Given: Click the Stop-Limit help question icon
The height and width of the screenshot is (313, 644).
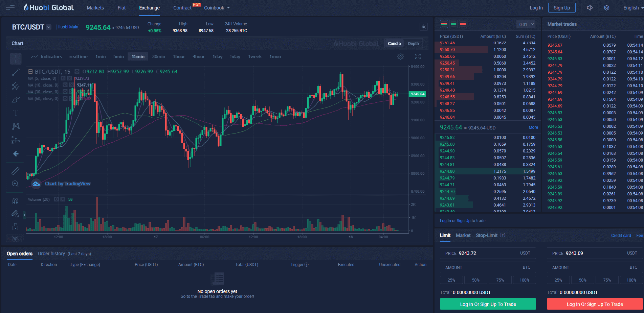Looking at the screenshot, I should pyautogui.click(x=503, y=235).
